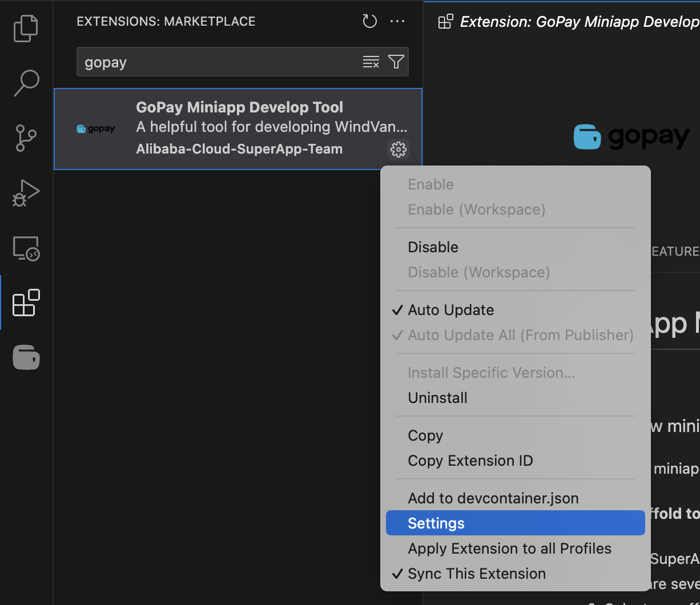This screenshot has width=700, height=605.
Task: Select Copy in the context menu
Action: click(516, 435)
